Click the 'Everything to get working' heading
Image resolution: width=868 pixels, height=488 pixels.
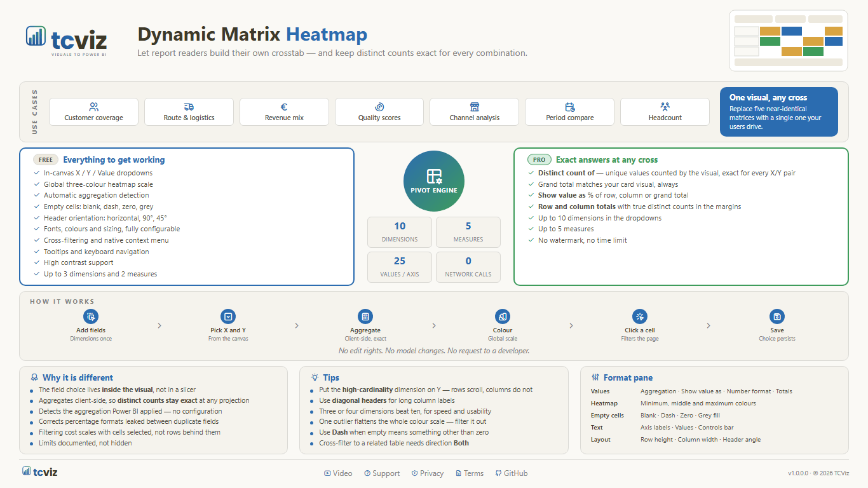point(114,160)
